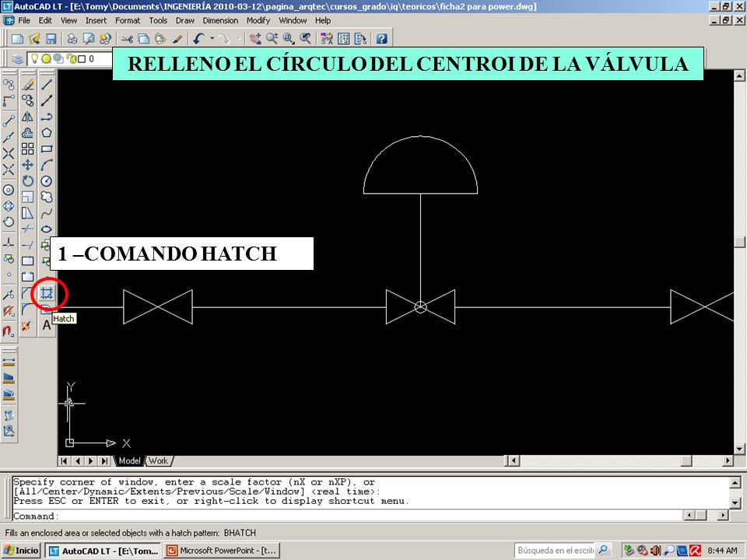Click the desktop search field

tap(555, 551)
